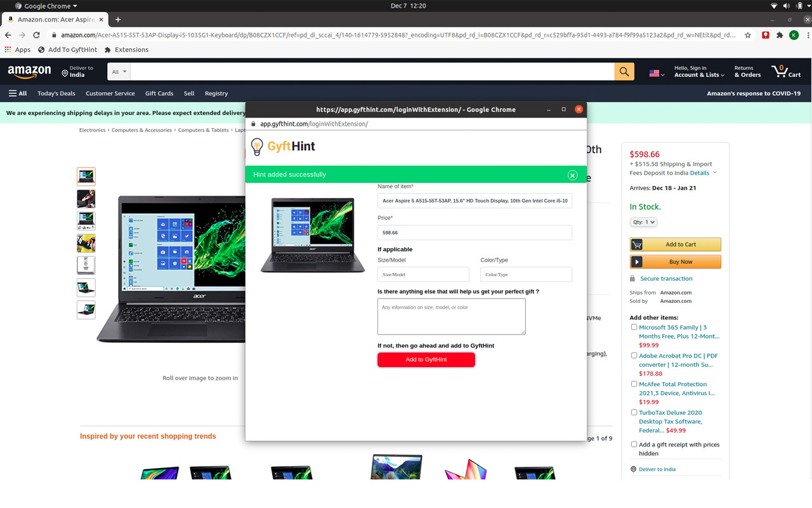812x508 pixels.
Task: Open Gift Cards menu item
Action: point(159,93)
